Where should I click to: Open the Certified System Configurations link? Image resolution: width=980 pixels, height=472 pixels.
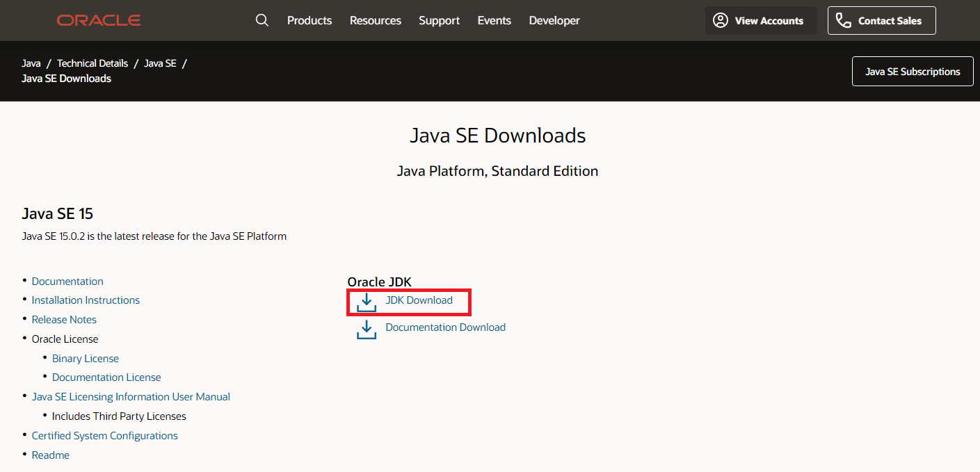pos(105,436)
